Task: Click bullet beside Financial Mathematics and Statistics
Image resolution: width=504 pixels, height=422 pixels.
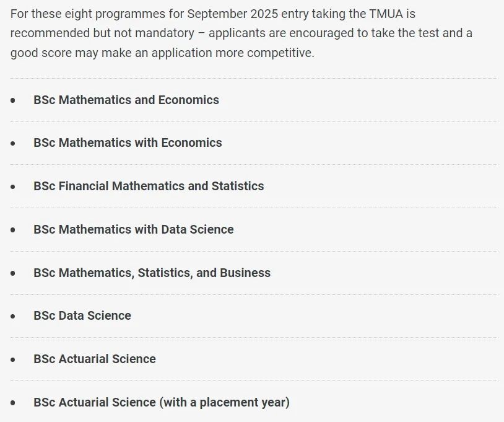Action: [x=13, y=187]
